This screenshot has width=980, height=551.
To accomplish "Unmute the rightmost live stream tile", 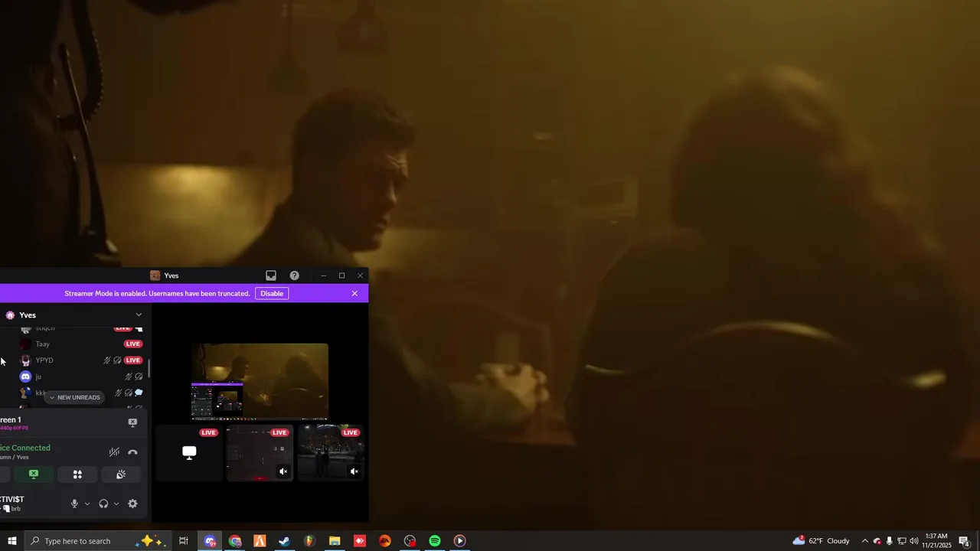I will tap(354, 471).
